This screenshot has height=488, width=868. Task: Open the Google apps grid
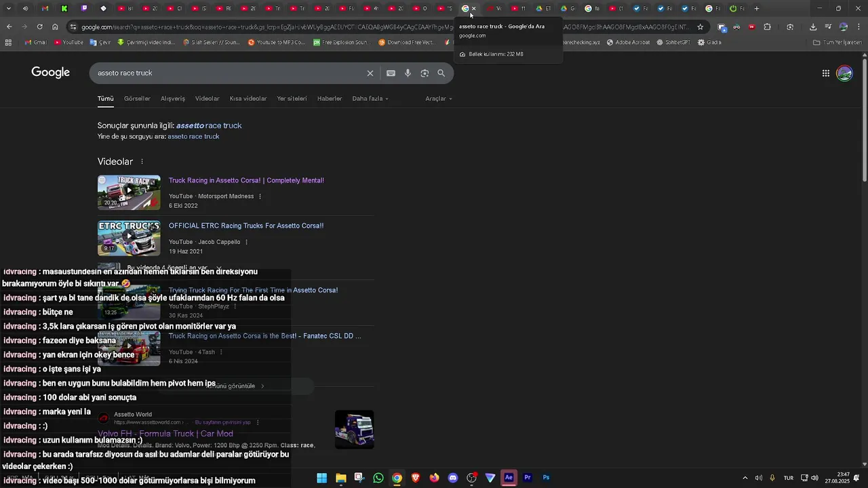[x=826, y=73]
